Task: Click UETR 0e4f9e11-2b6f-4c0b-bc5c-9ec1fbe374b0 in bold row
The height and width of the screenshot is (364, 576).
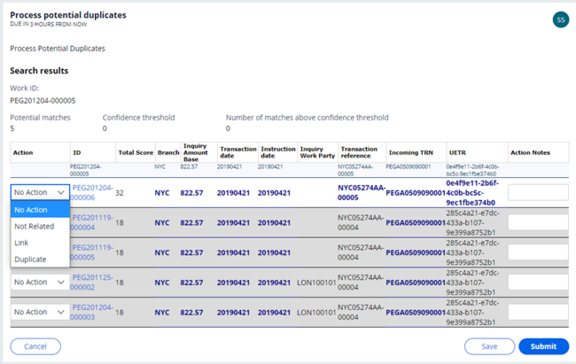Action: click(472, 193)
